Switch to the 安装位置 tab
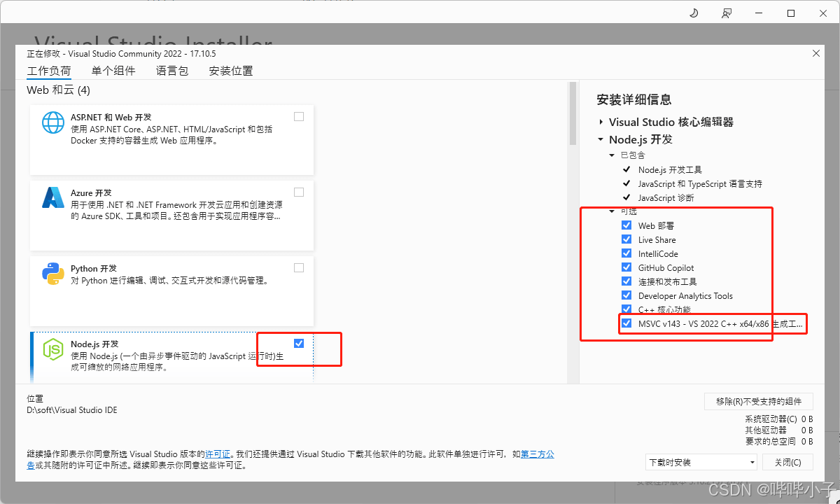Image resolution: width=840 pixels, height=504 pixels. point(231,71)
